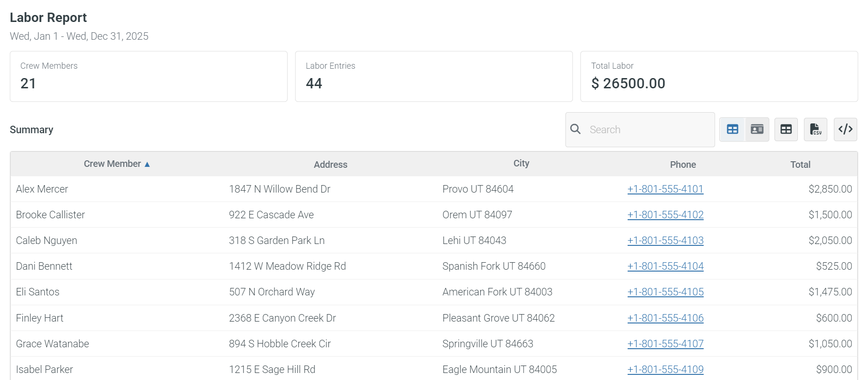Click address 922 E Cascade Ave
868x380 pixels.
(271, 215)
